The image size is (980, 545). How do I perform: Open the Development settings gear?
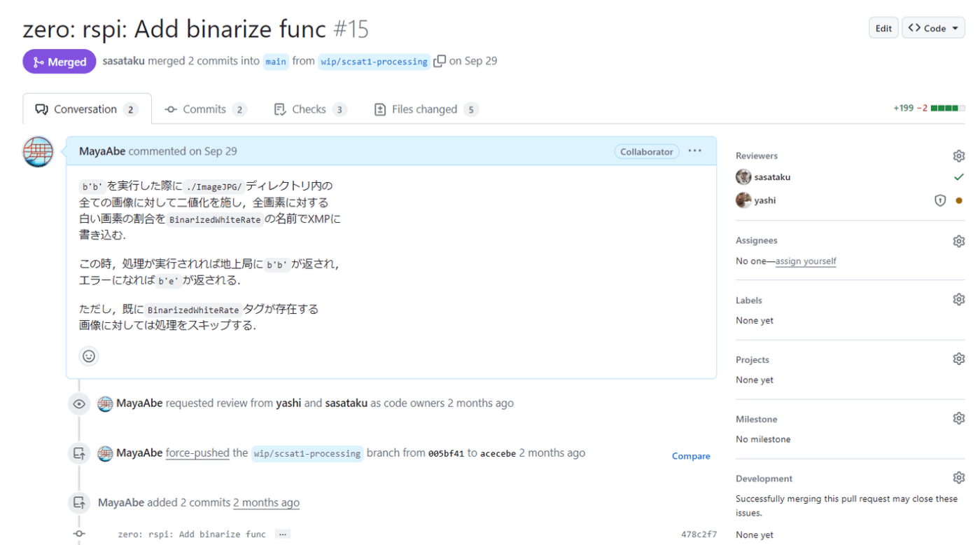click(x=958, y=478)
